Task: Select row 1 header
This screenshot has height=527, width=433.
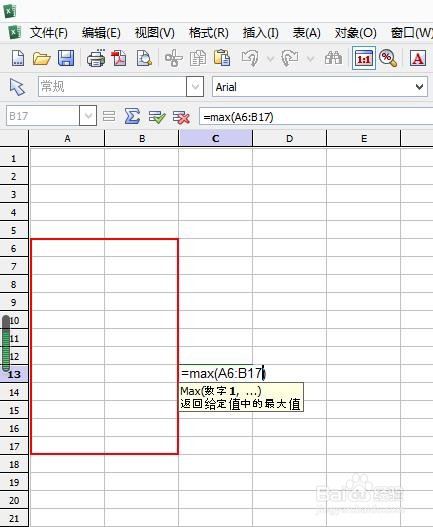Action: pyautogui.click(x=14, y=158)
